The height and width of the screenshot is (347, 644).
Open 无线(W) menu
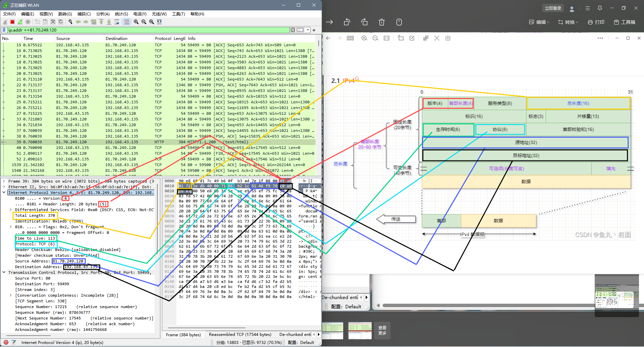159,14
